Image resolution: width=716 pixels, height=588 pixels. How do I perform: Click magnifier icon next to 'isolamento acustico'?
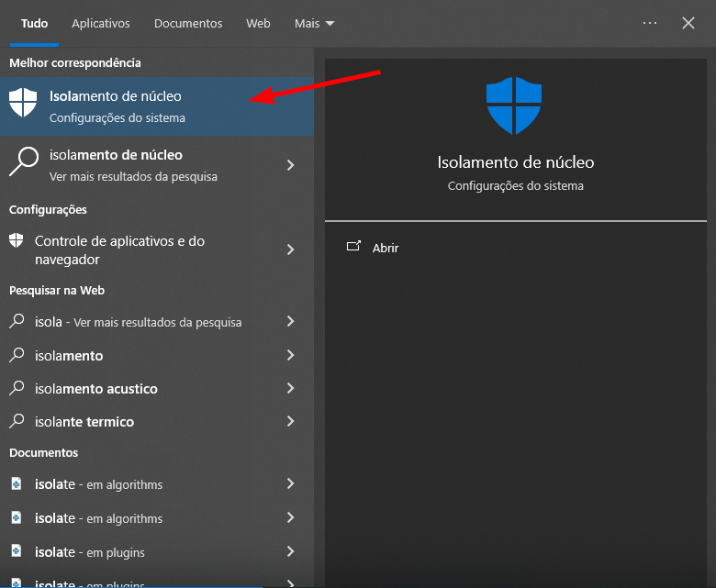(x=17, y=388)
